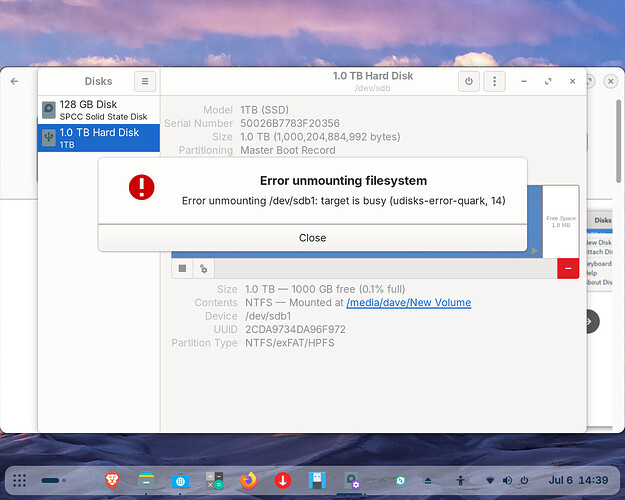
Task: Select the Free Space 1.8 MB block
Action: click(x=561, y=222)
